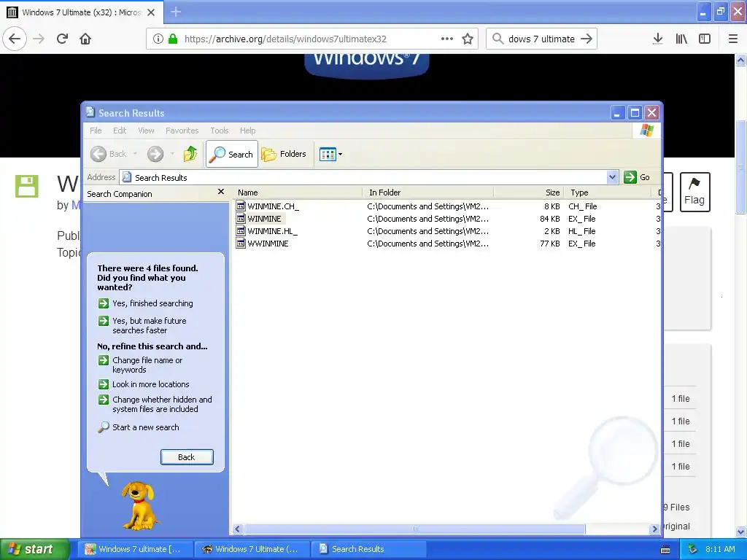Viewport: 747px width, 560px height.
Task: Switch to Windows 7 Ultimate Firefox taskbar item
Action: point(252,549)
